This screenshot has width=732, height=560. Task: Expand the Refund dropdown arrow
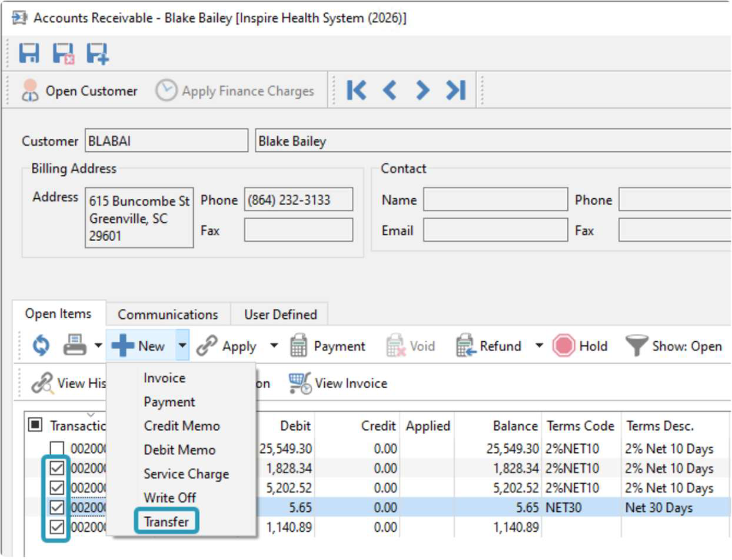[x=539, y=346]
